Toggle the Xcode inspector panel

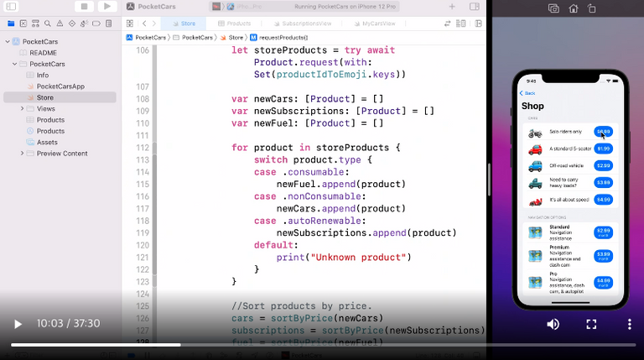[x=475, y=7]
